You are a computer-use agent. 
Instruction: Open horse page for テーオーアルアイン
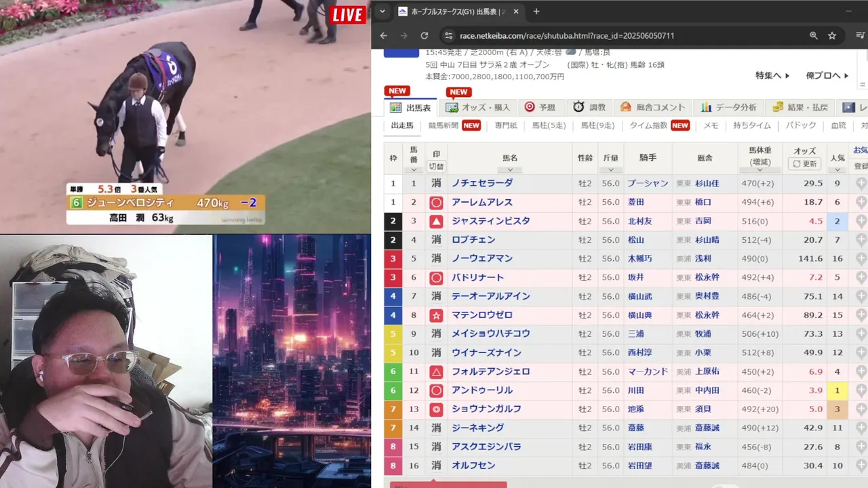pos(491,296)
